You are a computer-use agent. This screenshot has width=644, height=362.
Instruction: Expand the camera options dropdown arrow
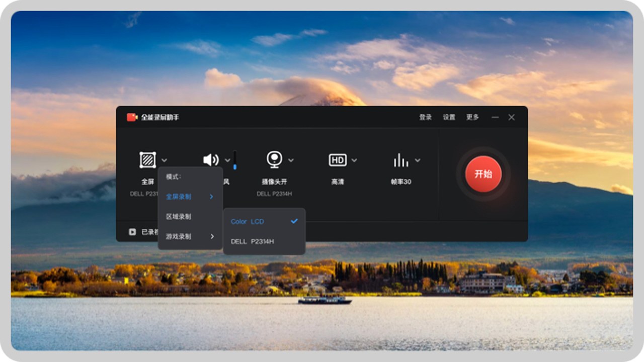coord(291,160)
